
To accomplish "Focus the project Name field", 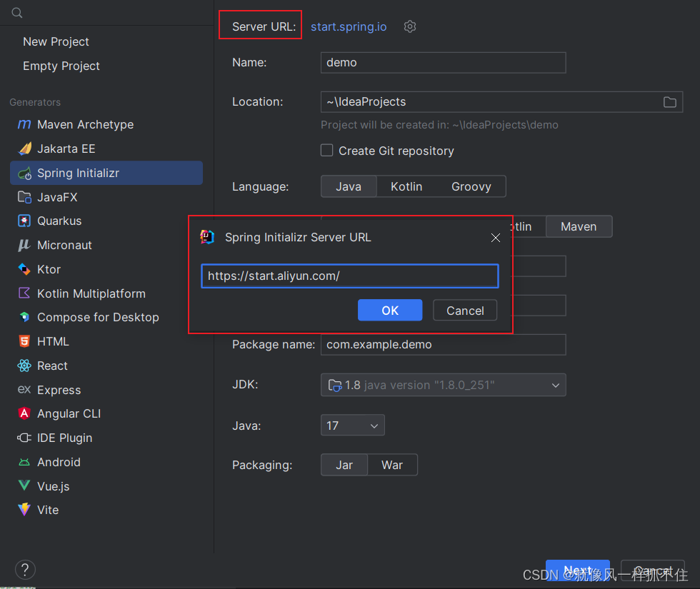I will point(444,63).
